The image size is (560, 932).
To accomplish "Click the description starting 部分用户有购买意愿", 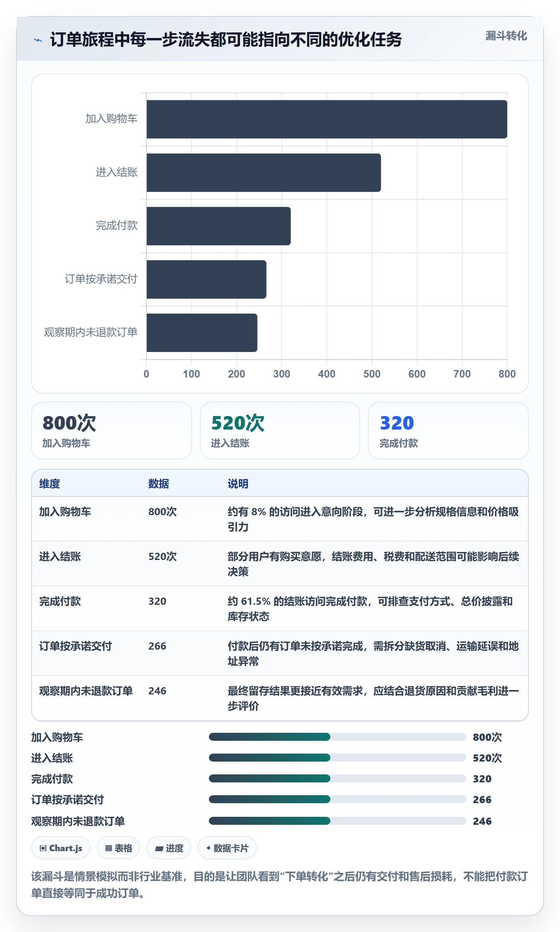I will pyautogui.click(x=373, y=564).
